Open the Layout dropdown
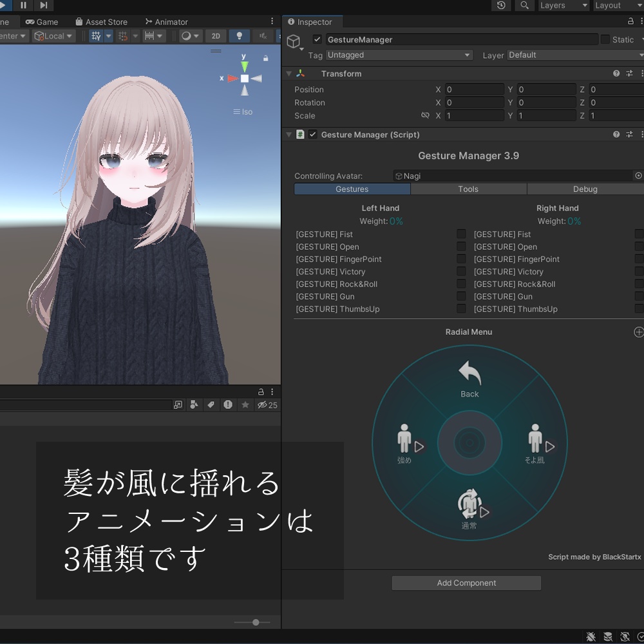 click(x=618, y=5)
